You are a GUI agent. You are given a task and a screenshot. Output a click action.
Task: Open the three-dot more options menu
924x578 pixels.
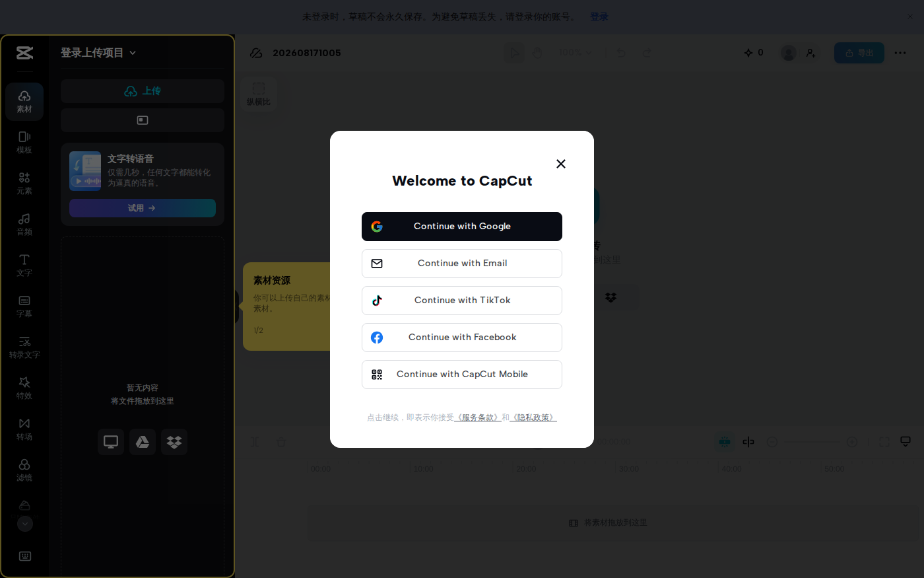900,53
